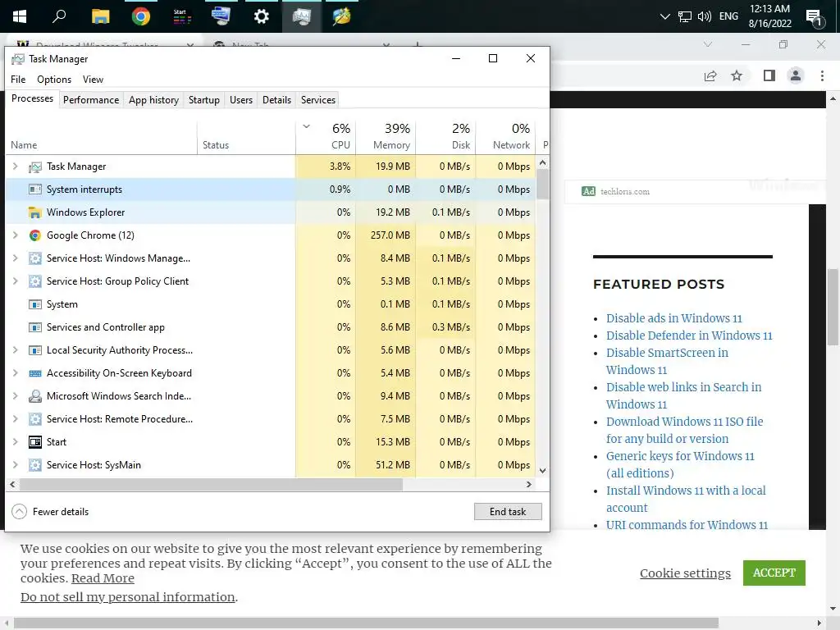
Task: Click the Windows Start button in taskbar
Action: point(20,16)
